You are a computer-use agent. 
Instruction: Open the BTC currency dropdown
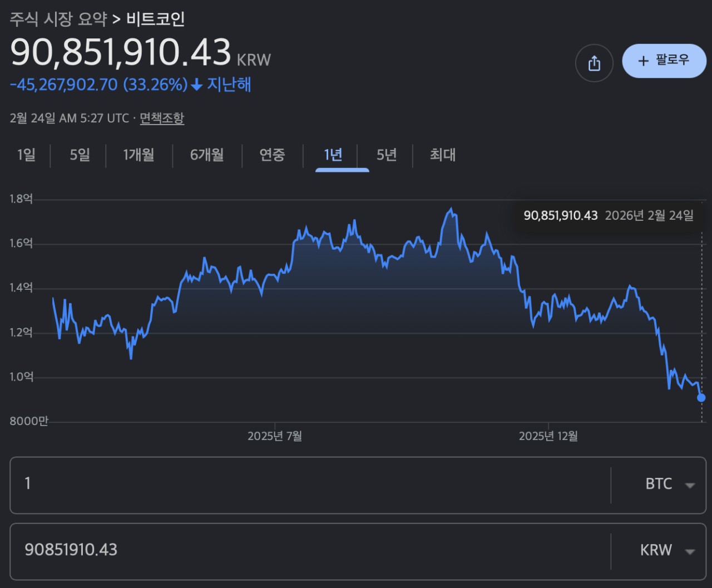[670, 484]
